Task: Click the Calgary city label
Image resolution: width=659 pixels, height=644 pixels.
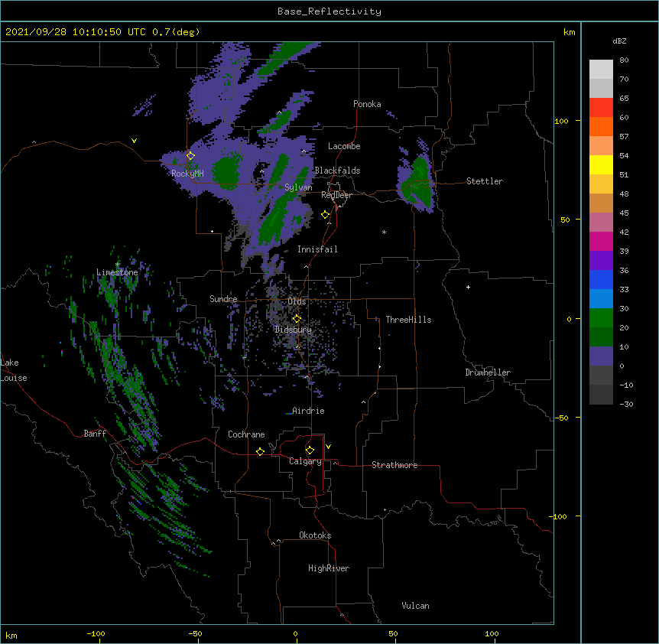Action: 305,461
